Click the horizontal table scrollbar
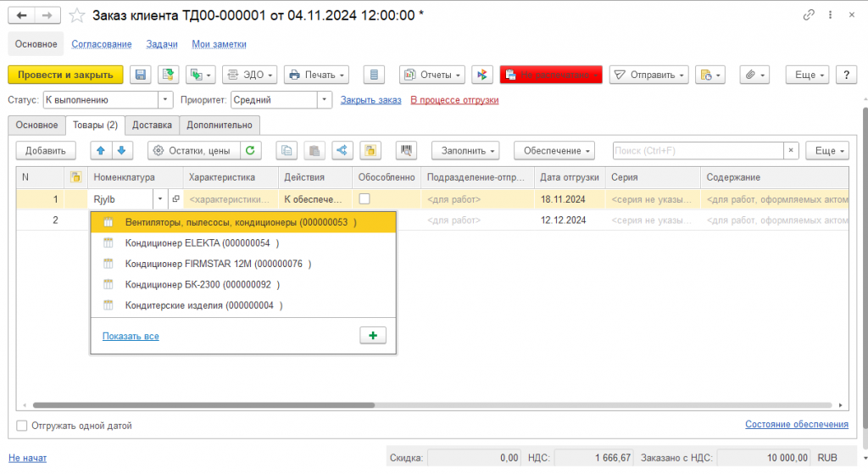The height and width of the screenshot is (474, 868). pyautogui.click(x=203, y=405)
